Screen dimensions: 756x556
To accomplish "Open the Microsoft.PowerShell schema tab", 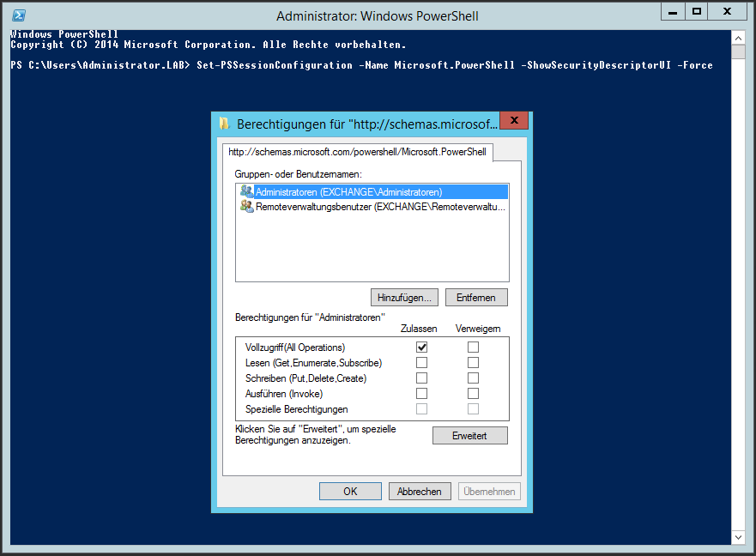I will pos(357,152).
